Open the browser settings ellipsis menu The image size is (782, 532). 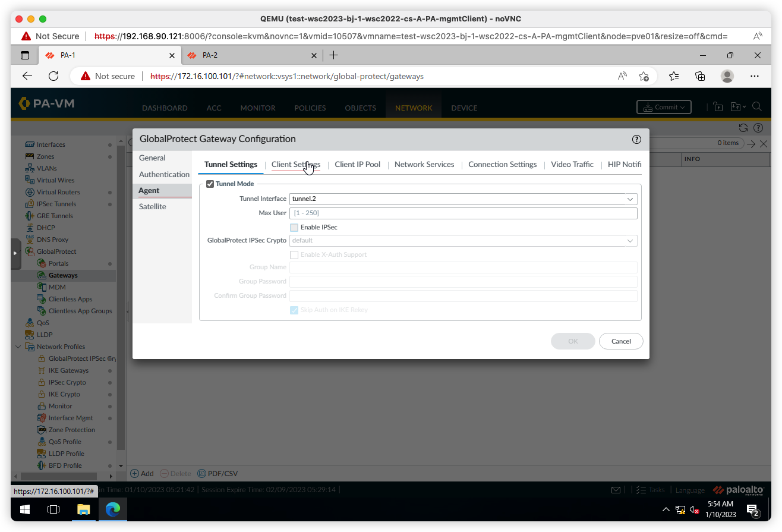(755, 76)
